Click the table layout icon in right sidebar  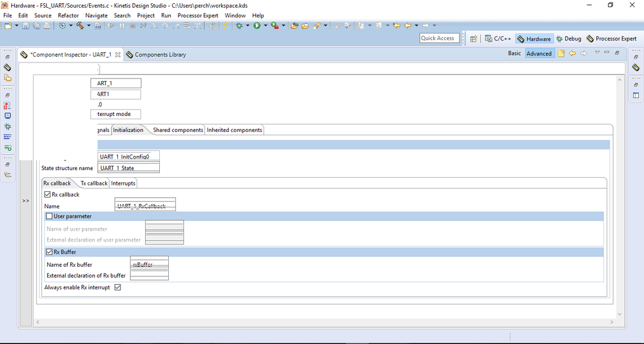click(x=636, y=95)
